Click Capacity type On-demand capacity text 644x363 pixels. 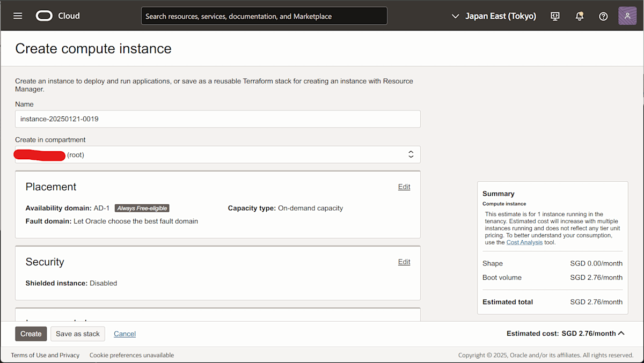point(286,208)
